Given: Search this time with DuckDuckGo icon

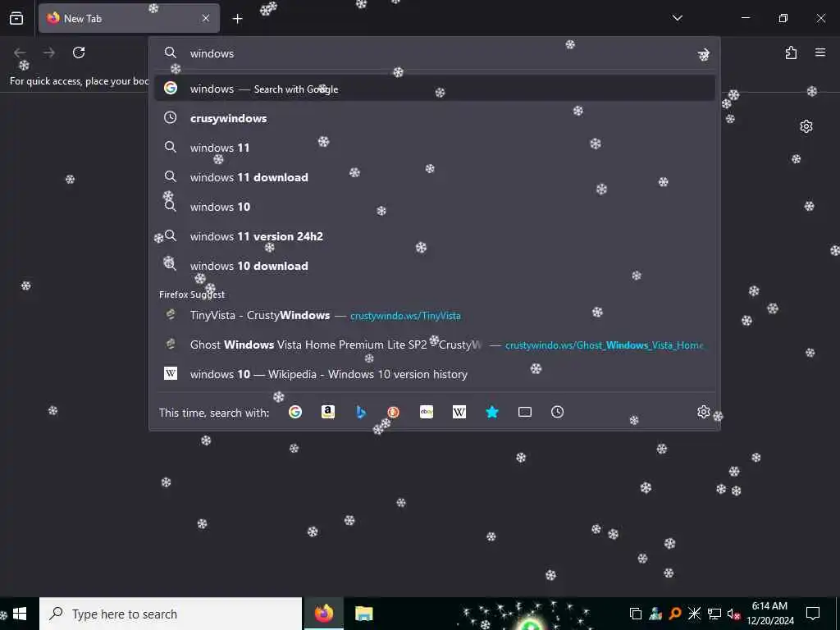Looking at the screenshot, I should pos(393,412).
